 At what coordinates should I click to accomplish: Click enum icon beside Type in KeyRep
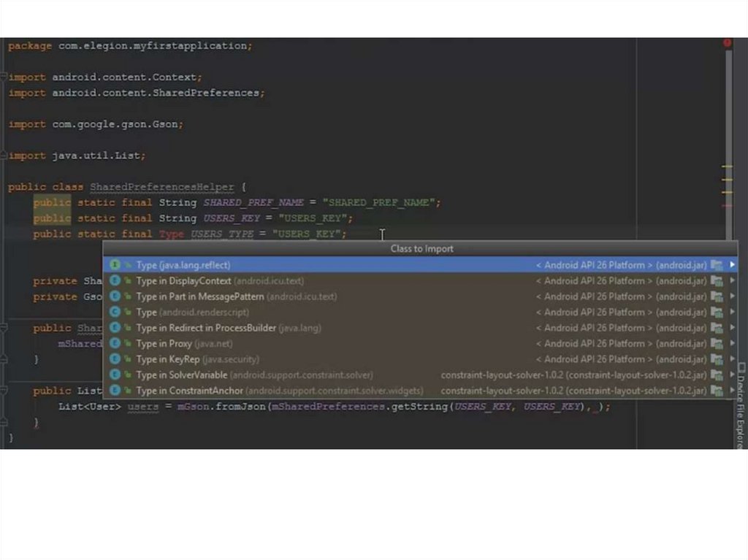(115, 359)
